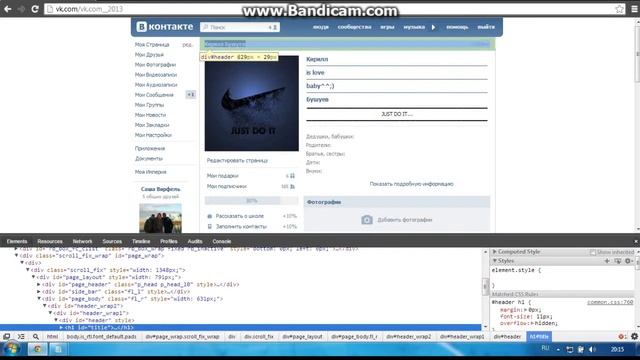640x360 pixels.
Task: Select div#header breadcrumb
Action: (x=507, y=337)
